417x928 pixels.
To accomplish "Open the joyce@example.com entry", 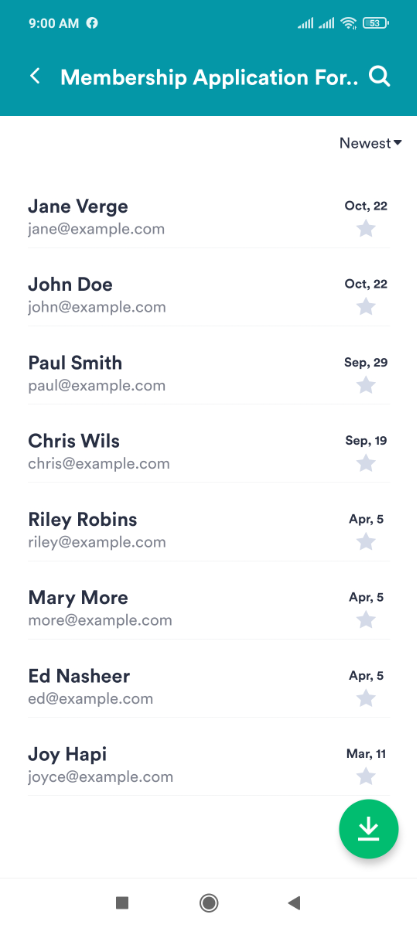I will (x=208, y=765).
